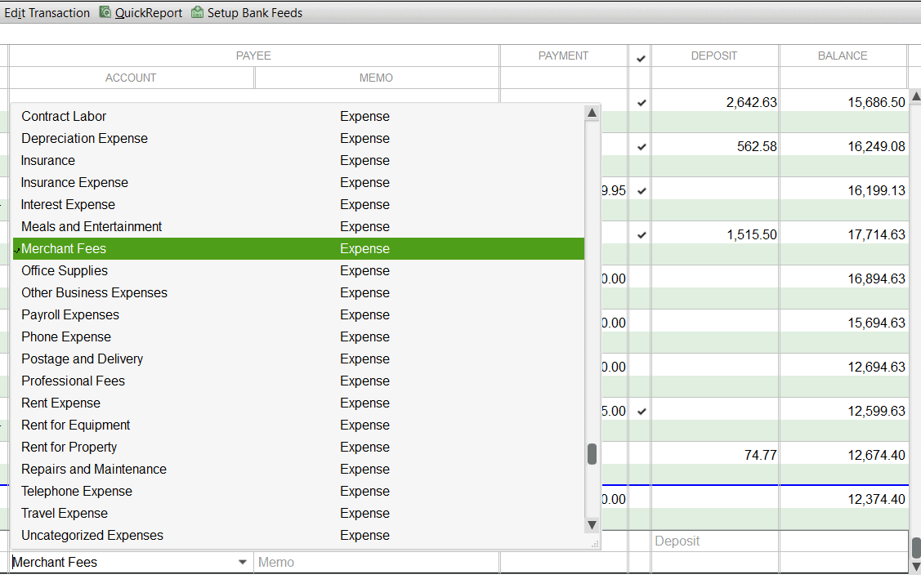Click the cleared checkmark column header
This screenshot has height=588, width=921.
coord(641,58)
